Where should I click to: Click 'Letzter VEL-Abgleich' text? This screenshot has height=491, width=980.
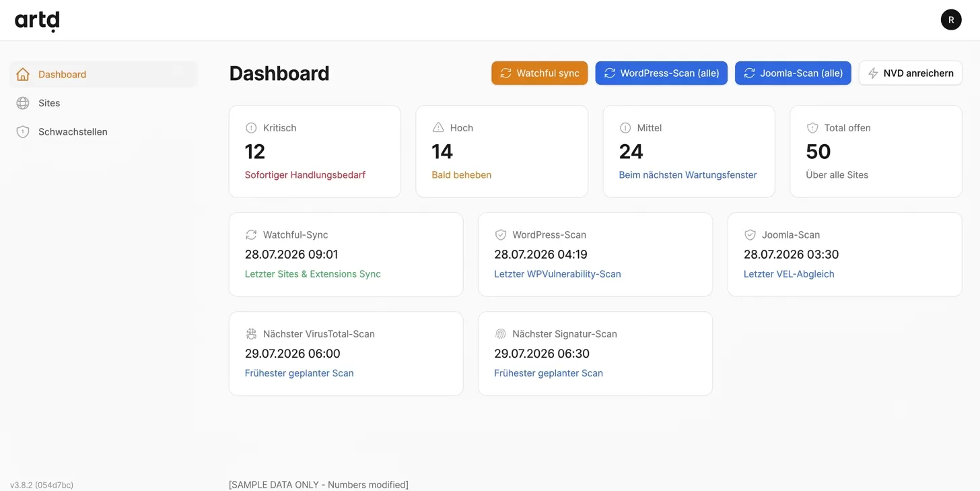[x=789, y=274]
